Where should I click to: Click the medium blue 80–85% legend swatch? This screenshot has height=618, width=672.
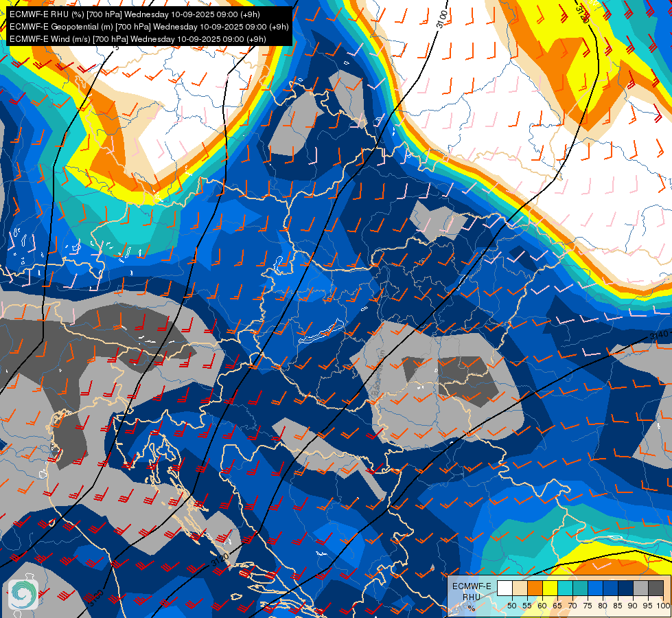point(611,588)
